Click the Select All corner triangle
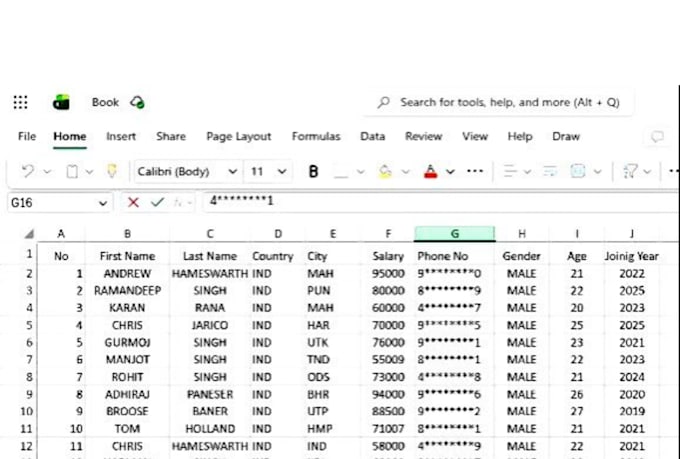The image size is (680, 459). 29,234
